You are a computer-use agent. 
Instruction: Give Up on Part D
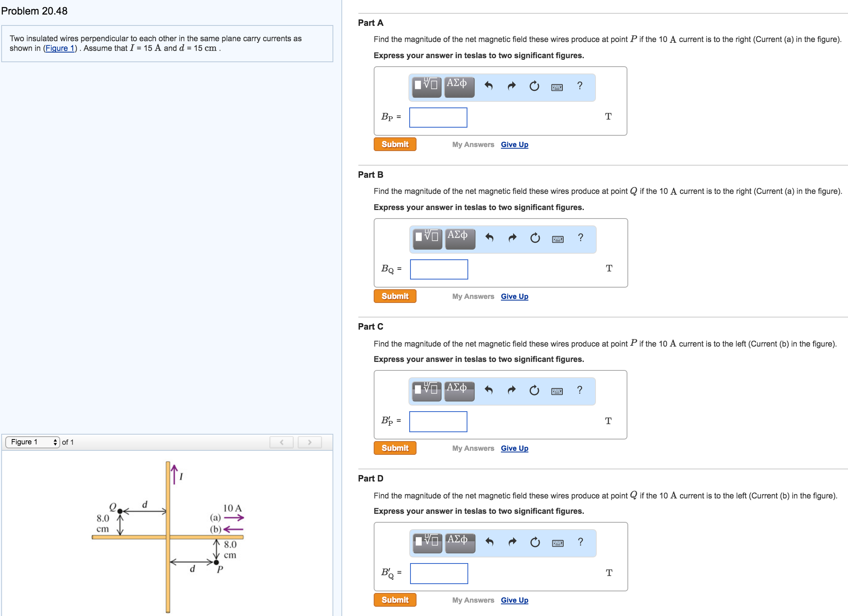click(514, 600)
